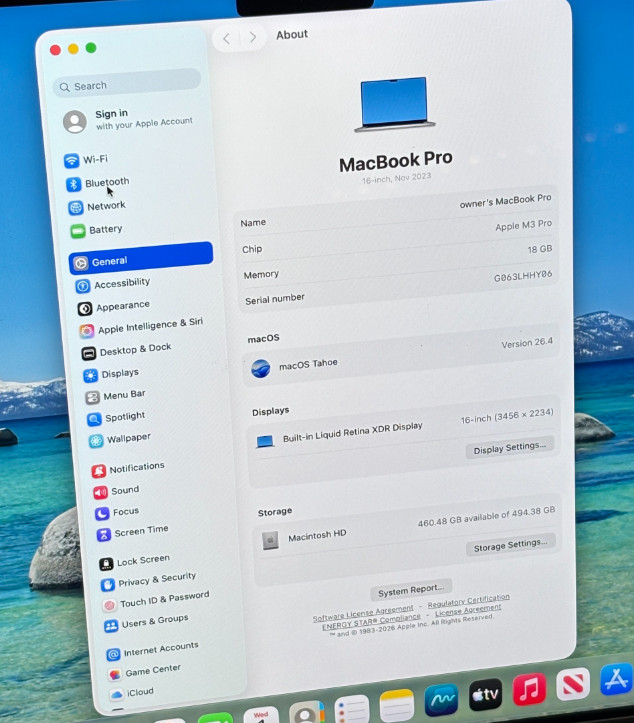Open Spotlight settings
This screenshot has height=723, width=634.
coord(116,418)
